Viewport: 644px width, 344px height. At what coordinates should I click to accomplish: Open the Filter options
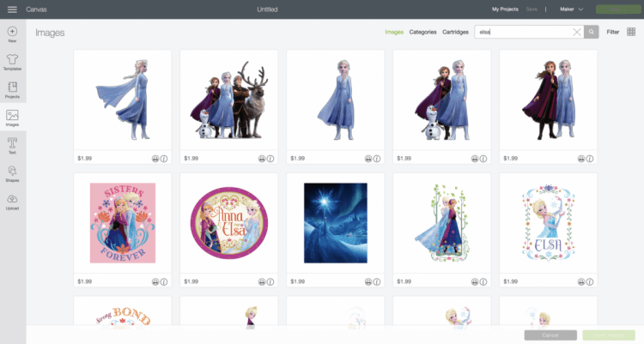(613, 32)
